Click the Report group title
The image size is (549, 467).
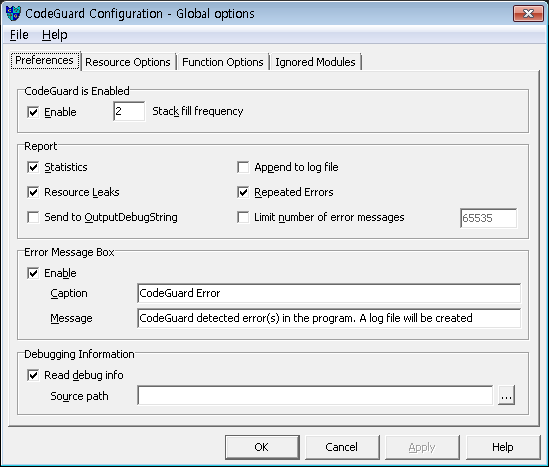click(x=40, y=146)
